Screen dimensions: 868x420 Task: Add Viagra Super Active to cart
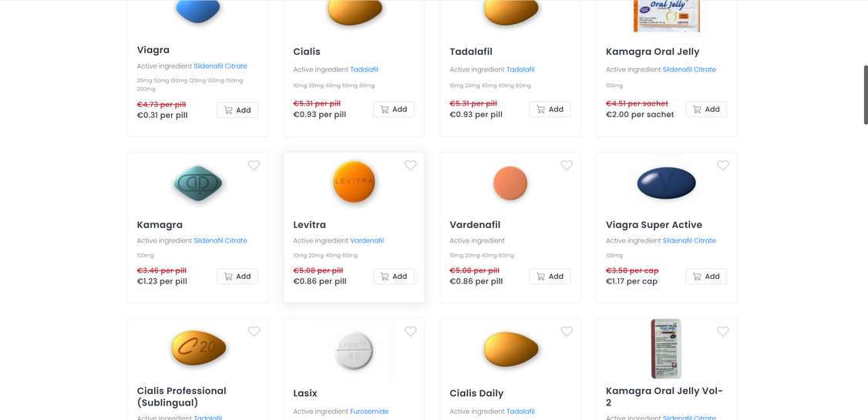pos(706,277)
